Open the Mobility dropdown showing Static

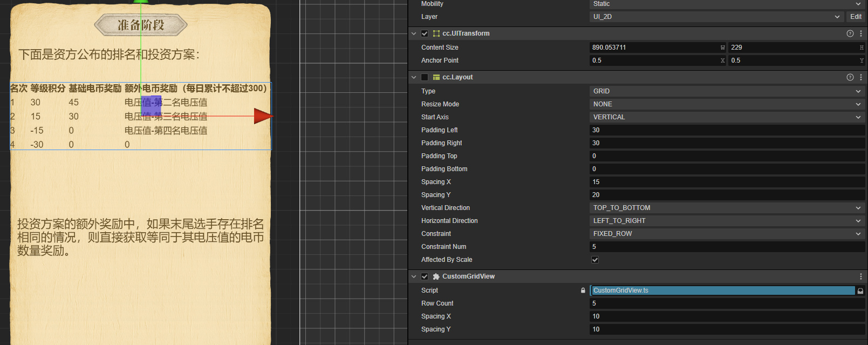pos(727,4)
